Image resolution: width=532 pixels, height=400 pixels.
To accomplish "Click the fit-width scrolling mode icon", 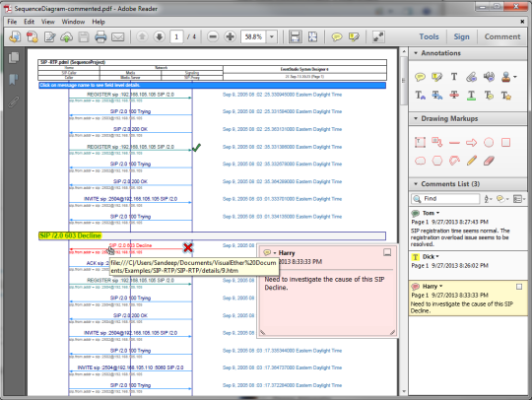I will coord(296,36).
